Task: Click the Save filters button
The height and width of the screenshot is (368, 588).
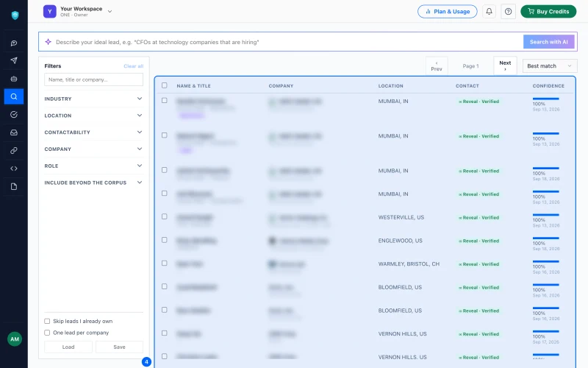Action: (x=119, y=347)
